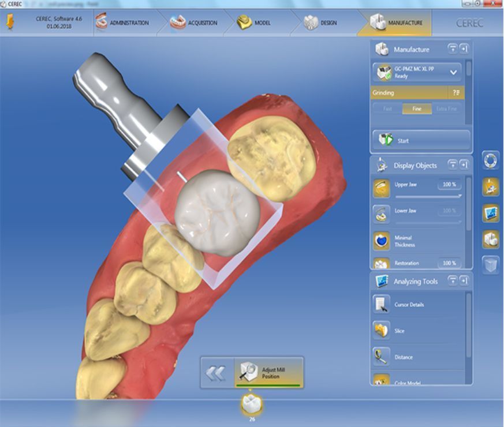Click the Restoration 100 % opacity field
This screenshot has width=504, height=427.
[449, 263]
